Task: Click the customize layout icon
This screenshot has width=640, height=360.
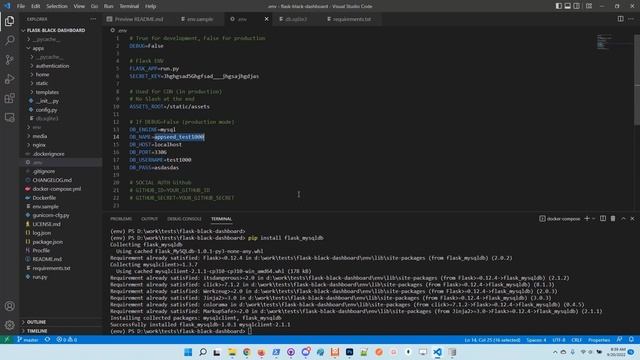Action: pyautogui.click(x=589, y=6)
